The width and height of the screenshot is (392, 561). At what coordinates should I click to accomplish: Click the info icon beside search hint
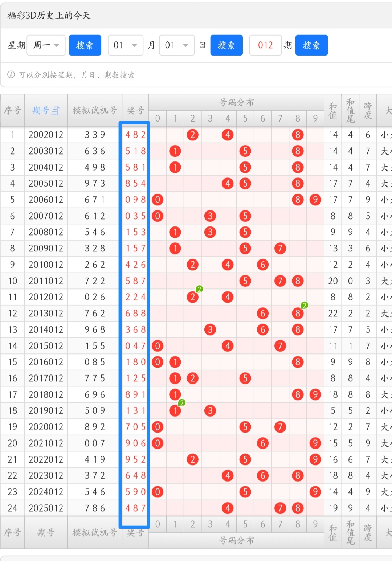click(11, 74)
